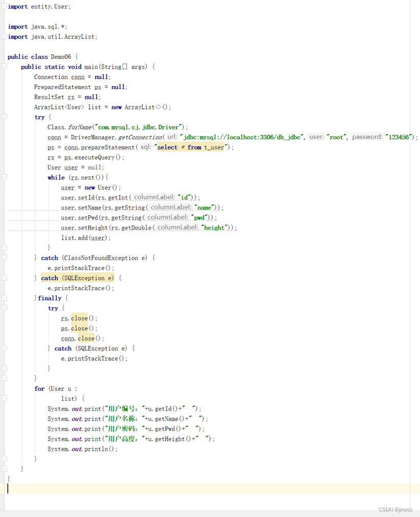Click 'getDouble' method call
The width and height of the screenshot is (420, 517).
pos(137,228)
